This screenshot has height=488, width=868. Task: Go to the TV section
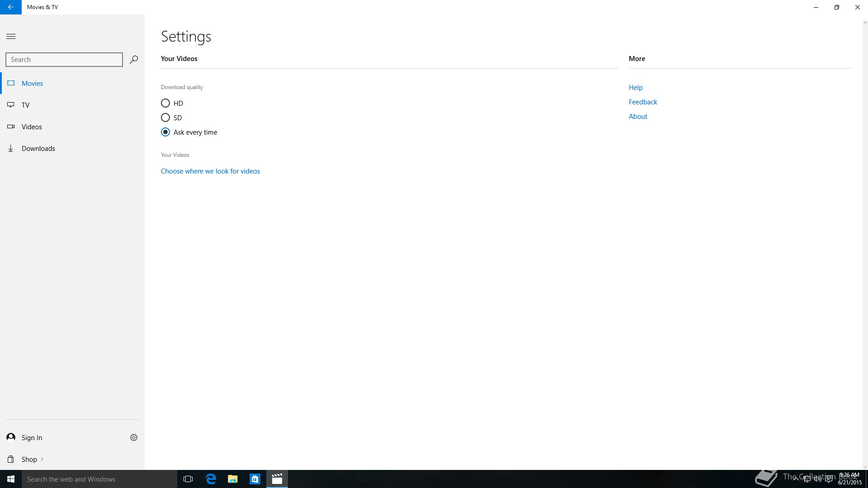point(25,105)
